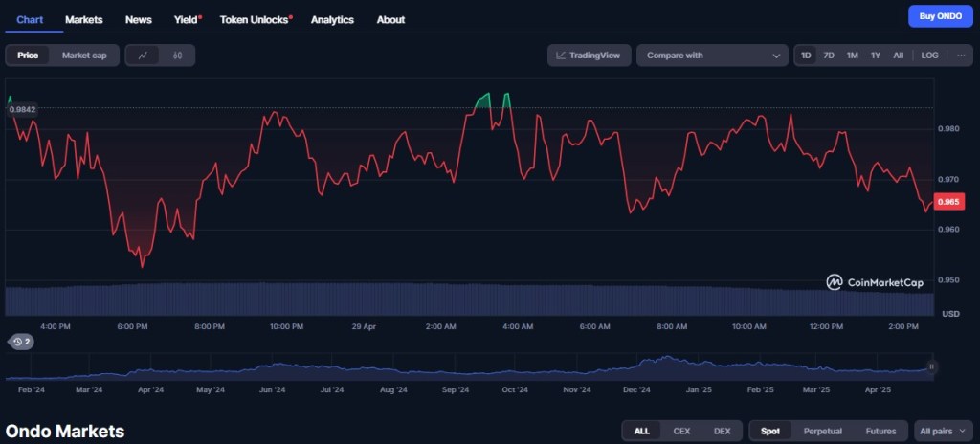Screen dimensions: 980x444
Task: Click the USD currency label
Action: point(950,313)
